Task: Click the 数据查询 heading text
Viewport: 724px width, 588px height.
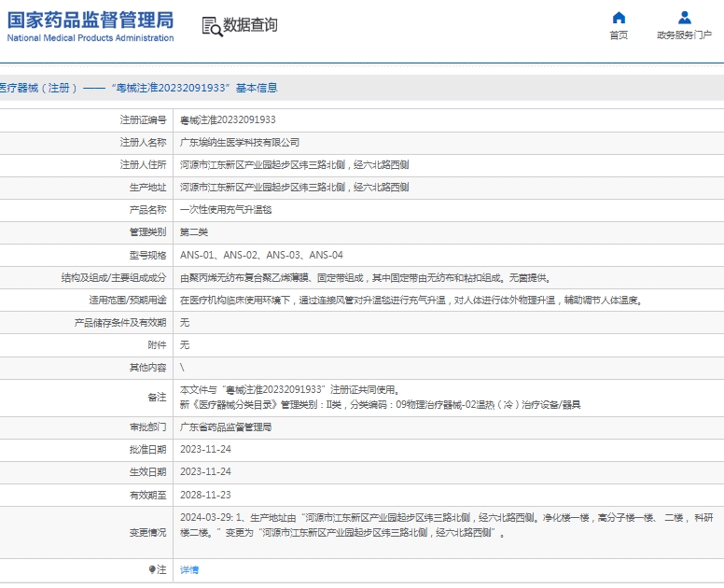Action: [x=250, y=25]
